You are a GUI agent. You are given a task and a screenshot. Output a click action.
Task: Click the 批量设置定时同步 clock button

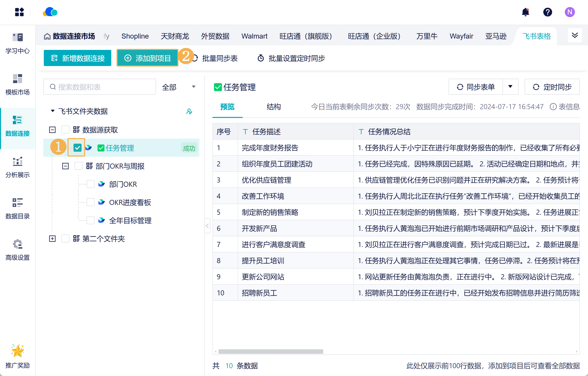pyautogui.click(x=291, y=58)
